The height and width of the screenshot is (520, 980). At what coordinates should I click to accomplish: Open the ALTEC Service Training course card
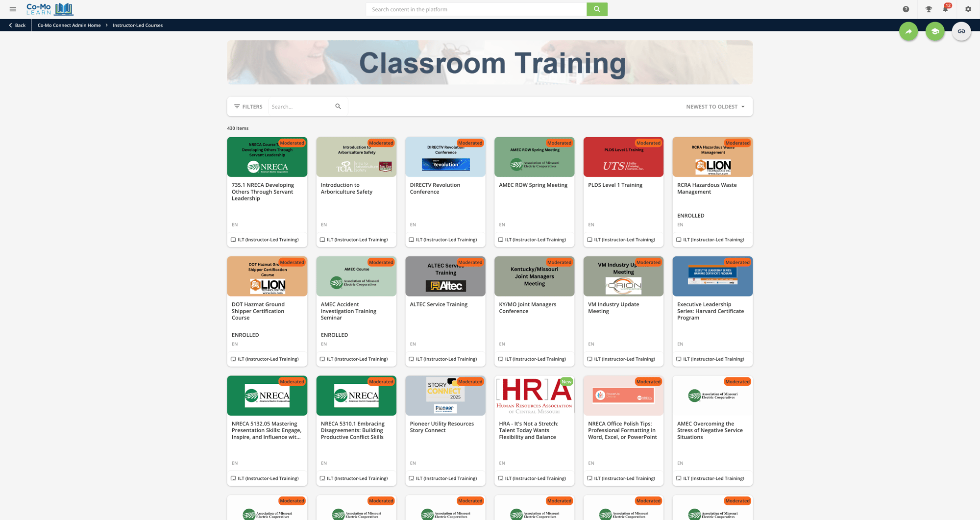click(445, 304)
